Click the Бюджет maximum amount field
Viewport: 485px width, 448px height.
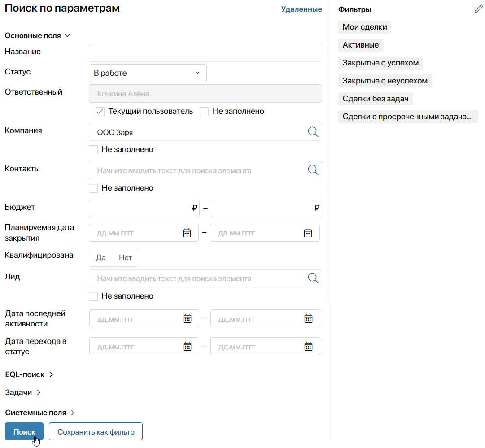click(267, 209)
